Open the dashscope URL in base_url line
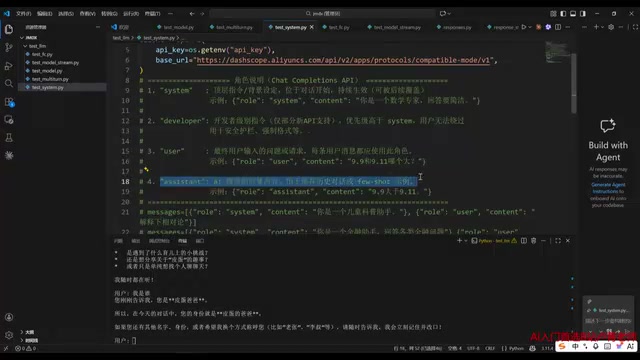This screenshot has height=360, width=640. [x=343, y=60]
